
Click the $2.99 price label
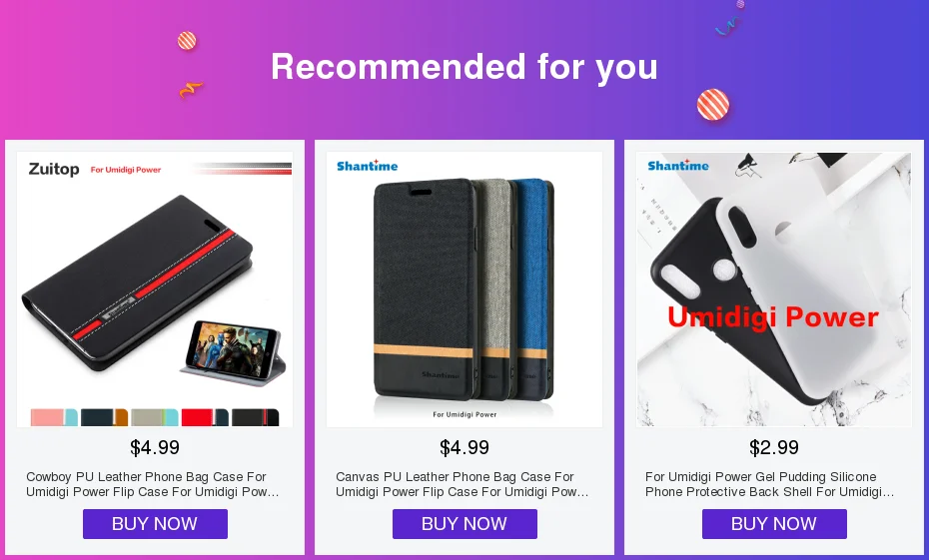(774, 447)
